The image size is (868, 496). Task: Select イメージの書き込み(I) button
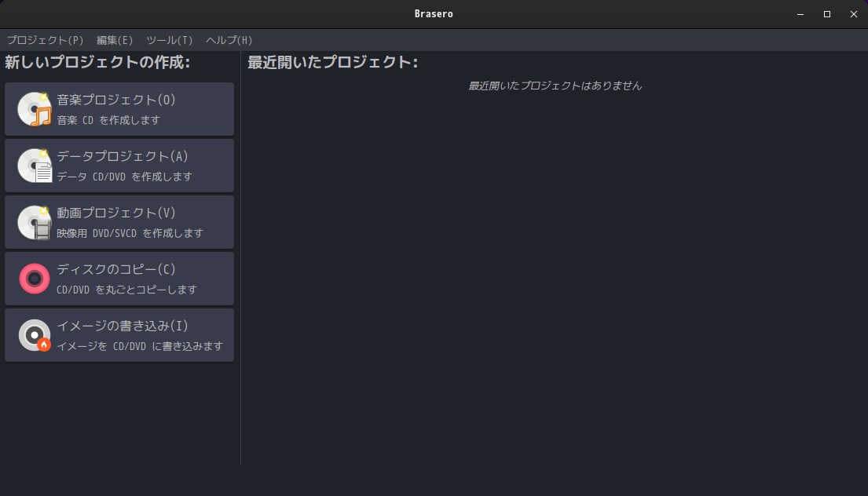click(119, 335)
